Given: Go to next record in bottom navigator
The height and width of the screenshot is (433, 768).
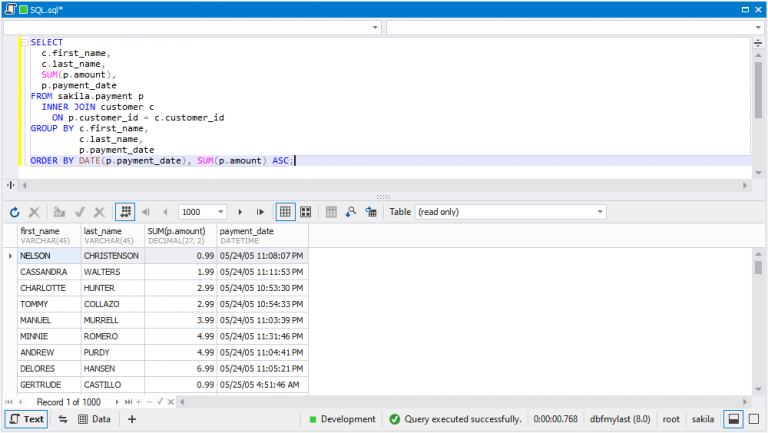Looking at the screenshot, I should [117, 402].
